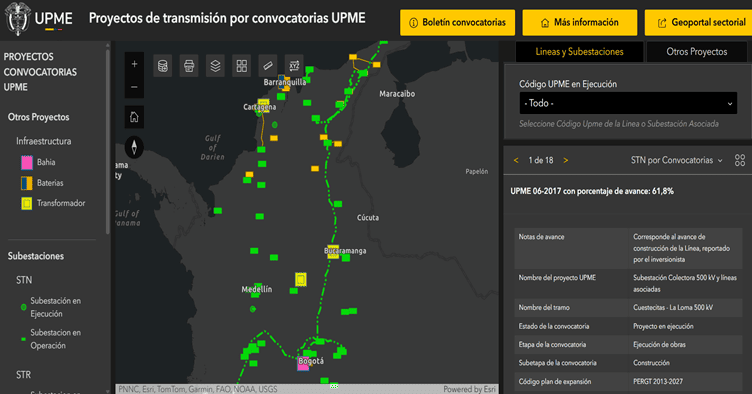This screenshot has width=752, height=394.
Task: Zoom out on the map
Action: pos(134,87)
